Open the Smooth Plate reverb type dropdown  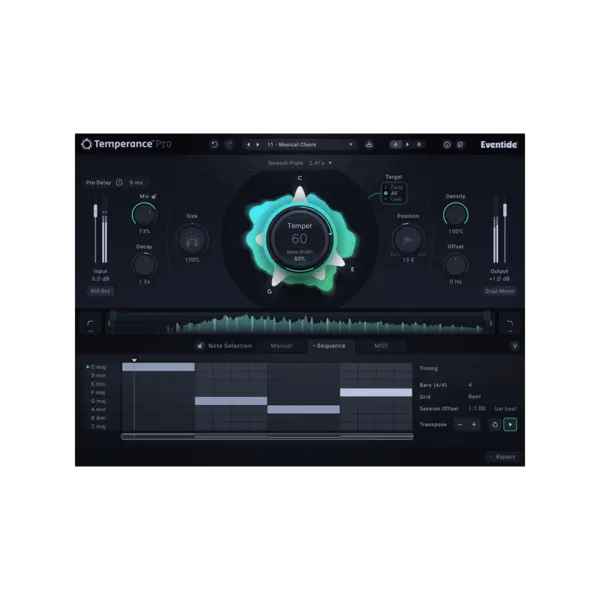[300, 163]
